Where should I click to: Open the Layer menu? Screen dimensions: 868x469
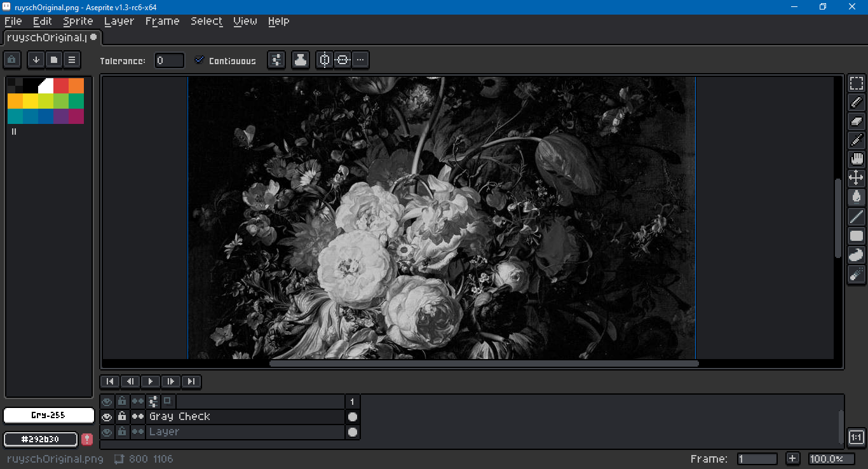click(119, 21)
